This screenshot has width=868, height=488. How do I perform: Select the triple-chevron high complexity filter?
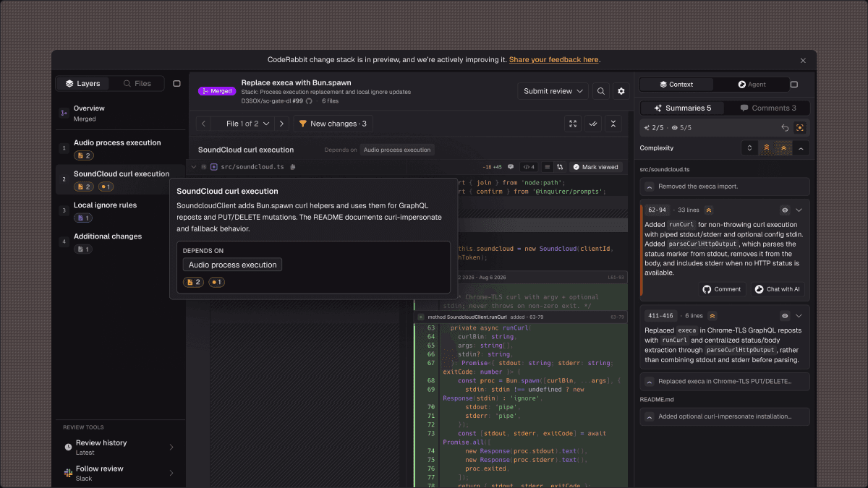[767, 148]
